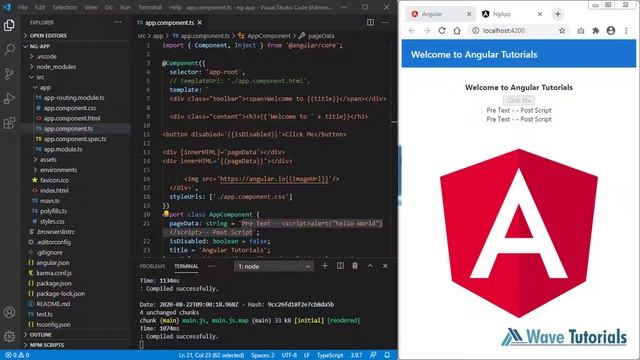This screenshot has height=360, width=640.
Task: Split the terminal panel
Action: [340, 266]
